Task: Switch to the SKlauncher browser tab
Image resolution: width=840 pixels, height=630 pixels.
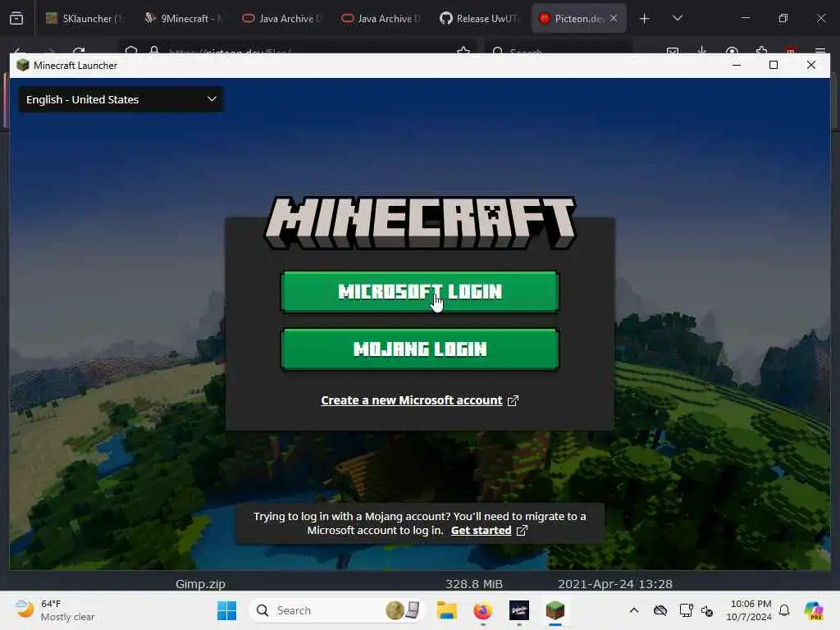Action: tap(85, 18)
